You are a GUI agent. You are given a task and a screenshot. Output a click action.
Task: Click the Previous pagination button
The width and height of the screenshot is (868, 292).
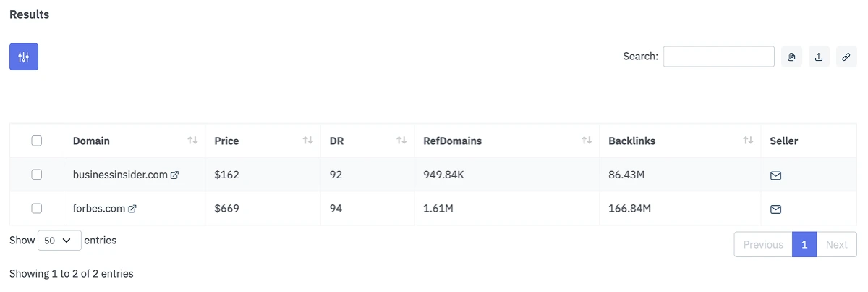point(763,244)
